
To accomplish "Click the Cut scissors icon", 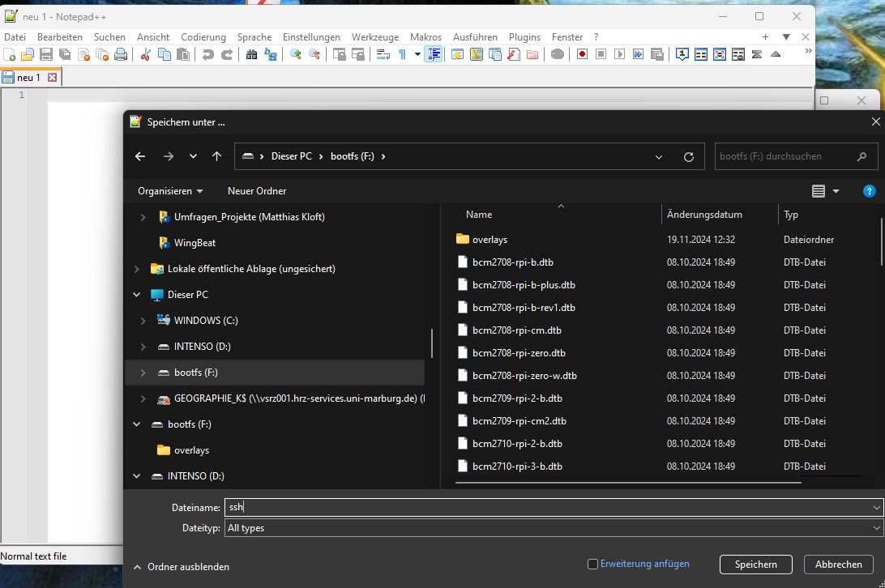I will 146,55.
